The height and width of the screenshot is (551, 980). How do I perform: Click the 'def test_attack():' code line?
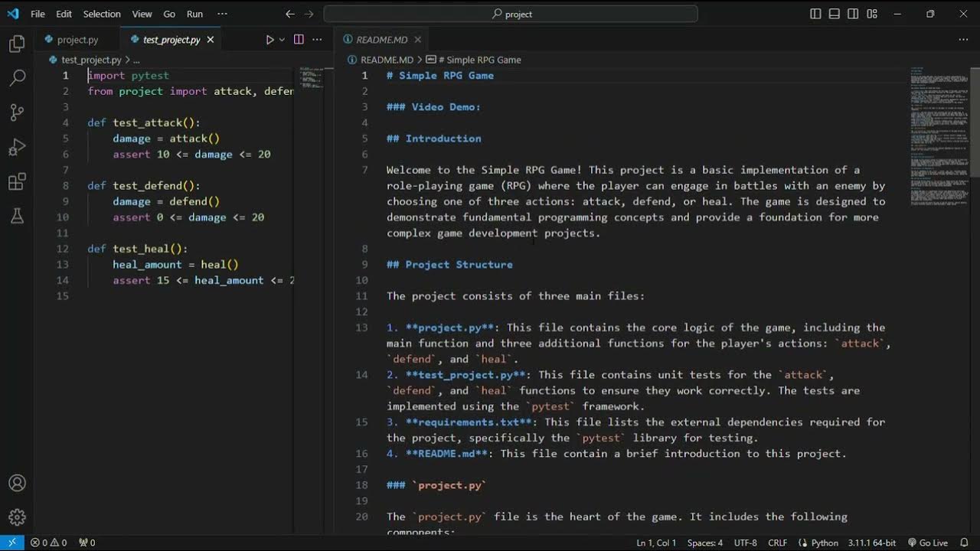tap(144, 122)
